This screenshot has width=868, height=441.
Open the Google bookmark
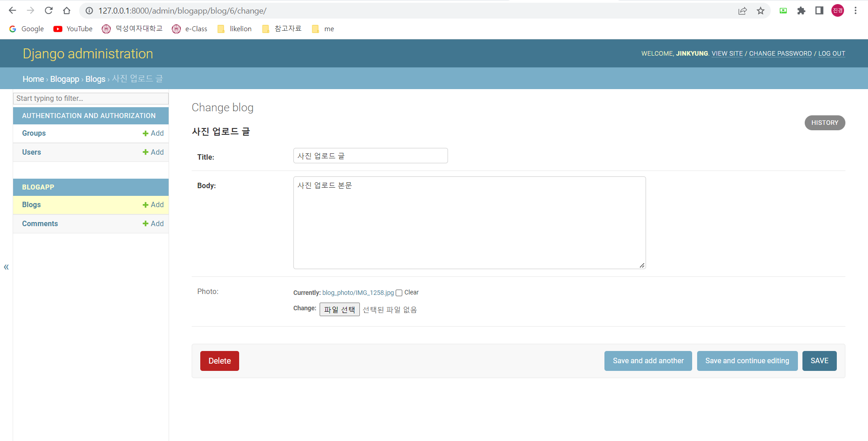27,29
